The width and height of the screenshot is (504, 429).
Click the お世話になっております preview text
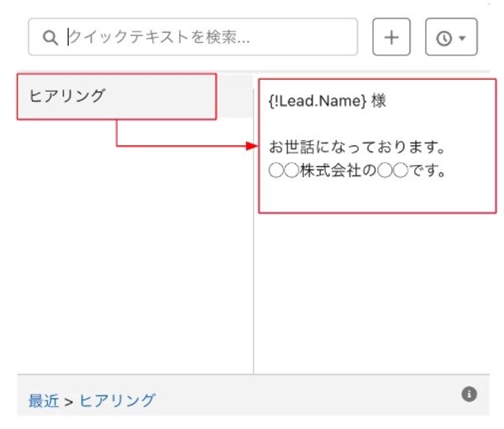pyautogui.click(x=357, y=147)
